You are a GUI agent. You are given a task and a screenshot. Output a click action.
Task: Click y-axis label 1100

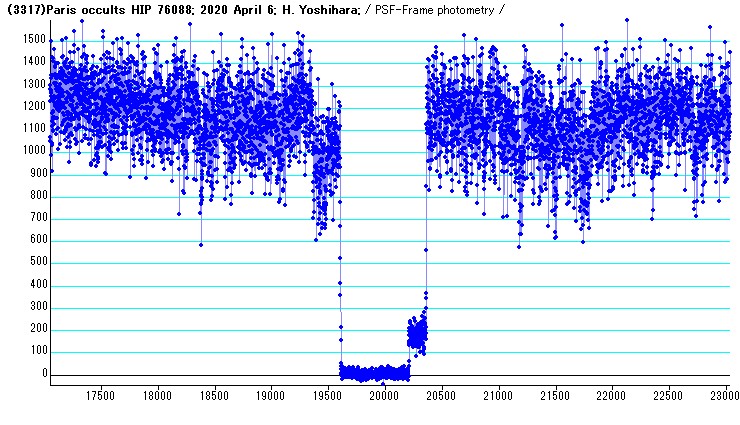click(34, 128)
